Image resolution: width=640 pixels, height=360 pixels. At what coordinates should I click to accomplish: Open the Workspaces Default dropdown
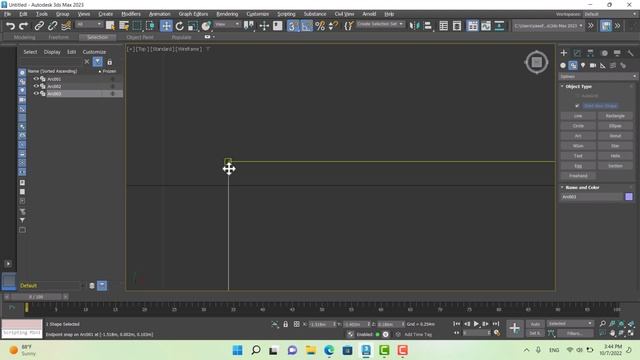(610, 14)
